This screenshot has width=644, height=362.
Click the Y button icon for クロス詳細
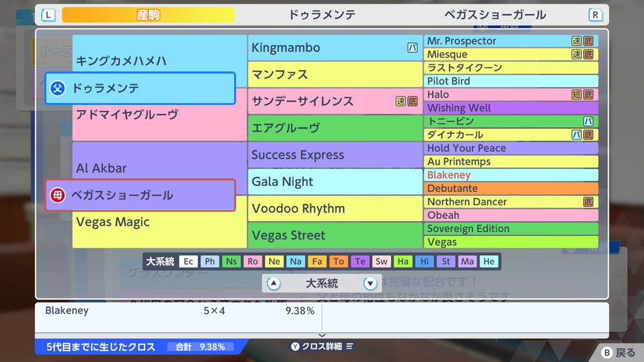pos(296,347)
